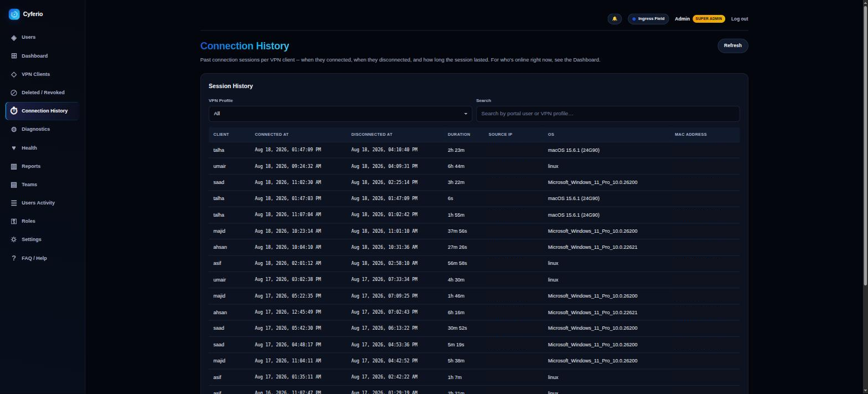This screenshot has width=868, height=394.
Task: Navigate to VPN Clients
Action: coord(35,74)
